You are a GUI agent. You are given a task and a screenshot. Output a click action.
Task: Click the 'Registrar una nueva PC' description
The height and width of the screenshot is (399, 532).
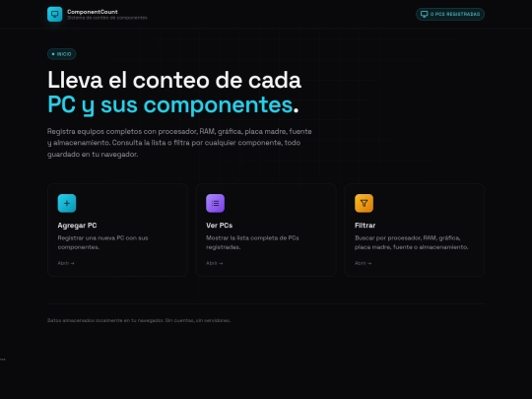[102, 242]
